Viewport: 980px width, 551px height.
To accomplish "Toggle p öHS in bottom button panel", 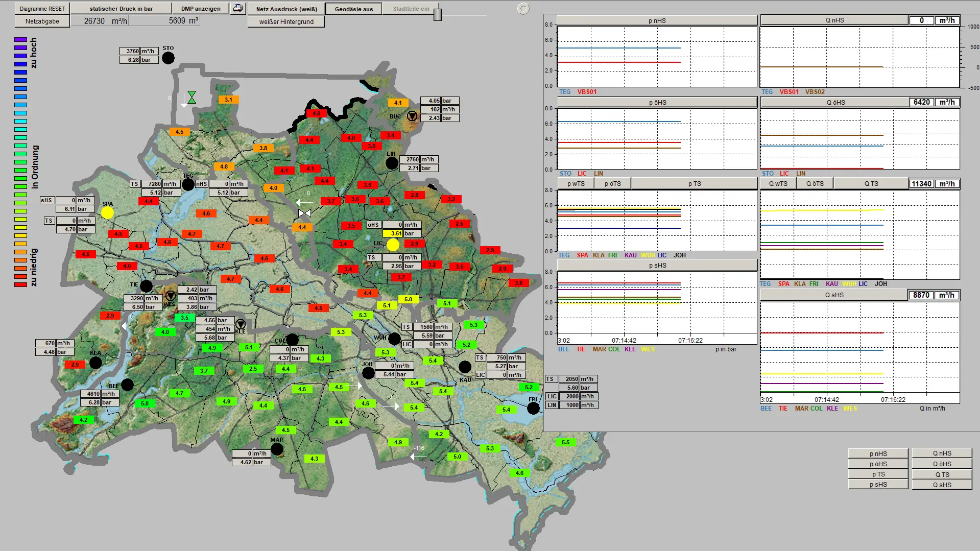I will point(878,464).
